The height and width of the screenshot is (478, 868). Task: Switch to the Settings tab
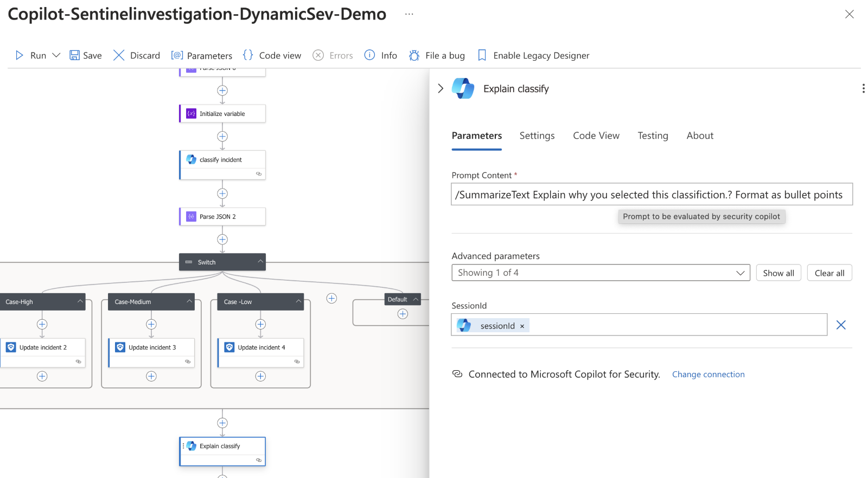(537, 135)
